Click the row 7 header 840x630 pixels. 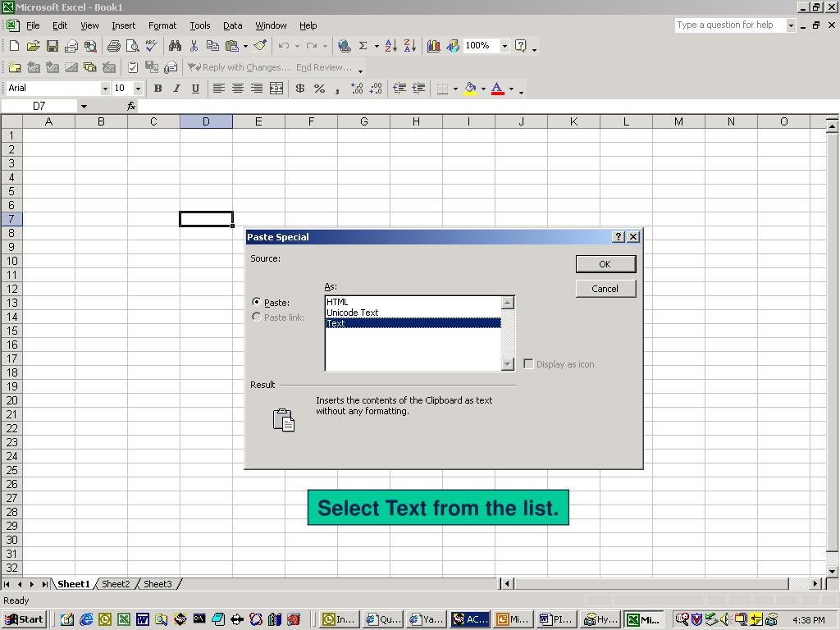(x=11, y=219)
